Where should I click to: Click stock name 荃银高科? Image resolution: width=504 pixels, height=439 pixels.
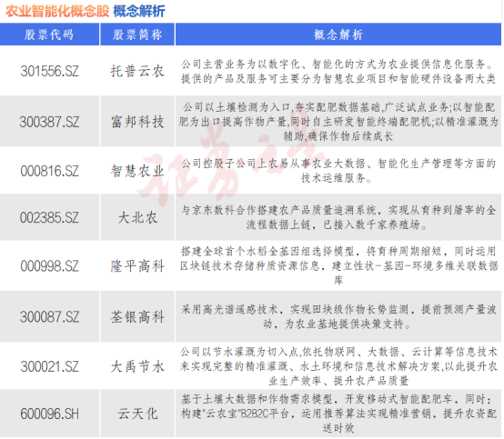[x=137, y=317]
